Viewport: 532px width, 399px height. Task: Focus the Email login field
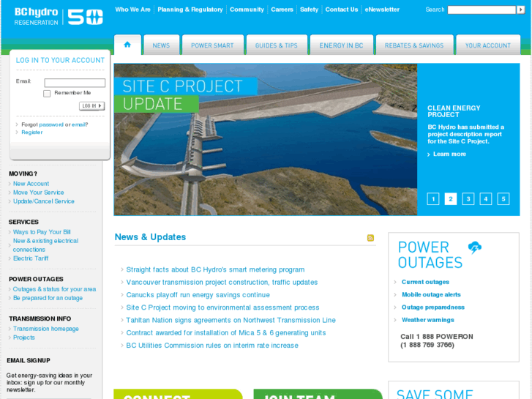coord(75,83)
